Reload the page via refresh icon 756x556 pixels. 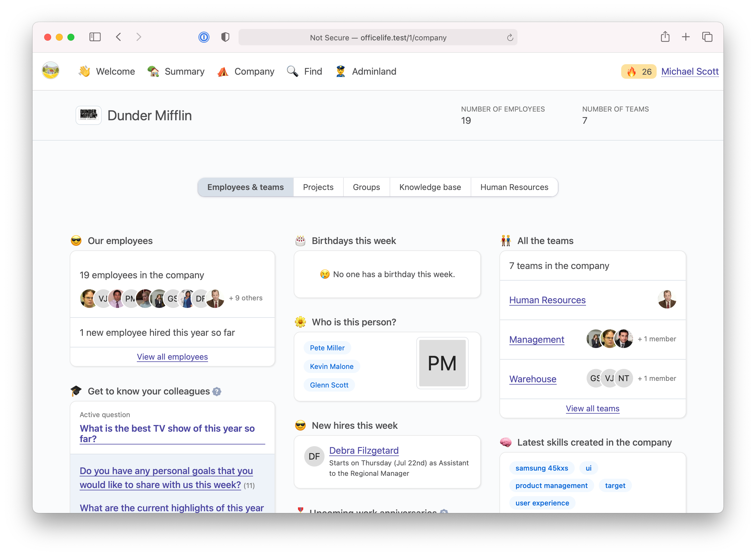tap(510, 37)
